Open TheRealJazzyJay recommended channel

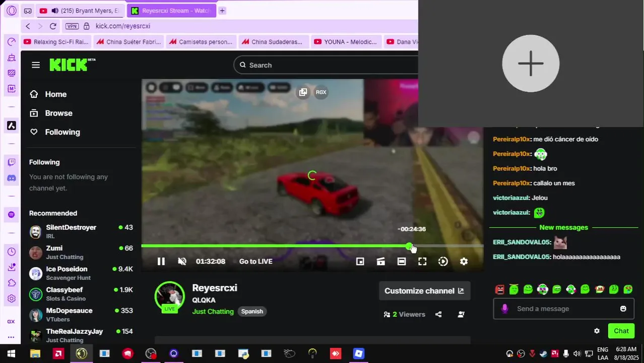click(81, 335)
